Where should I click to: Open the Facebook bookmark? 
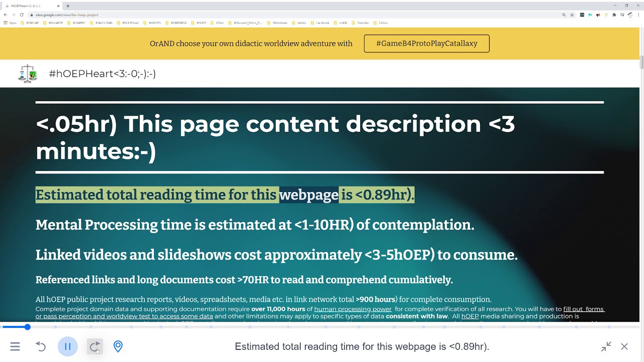(x=319, y=23)
